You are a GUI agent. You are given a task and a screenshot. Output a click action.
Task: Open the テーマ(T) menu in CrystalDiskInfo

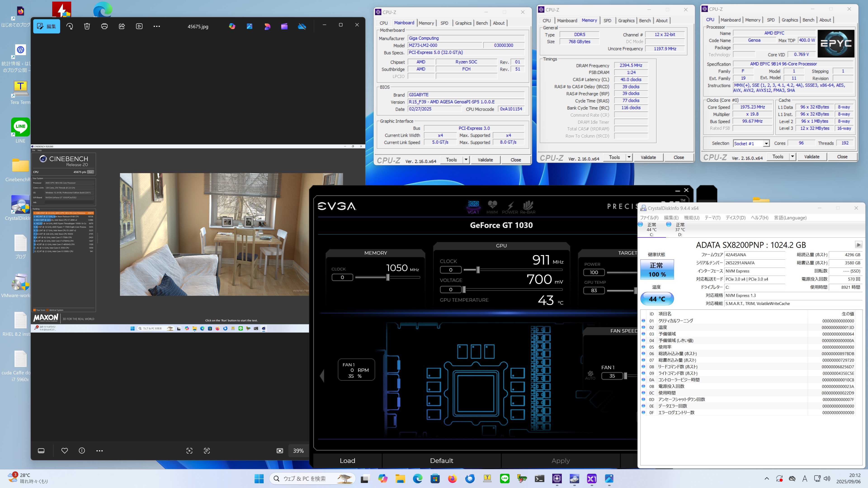pyautogui.click(x=712, y=218)
